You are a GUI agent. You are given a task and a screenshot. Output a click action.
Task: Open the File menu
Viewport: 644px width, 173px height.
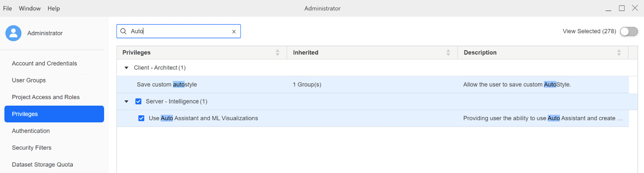coord(7,8)
